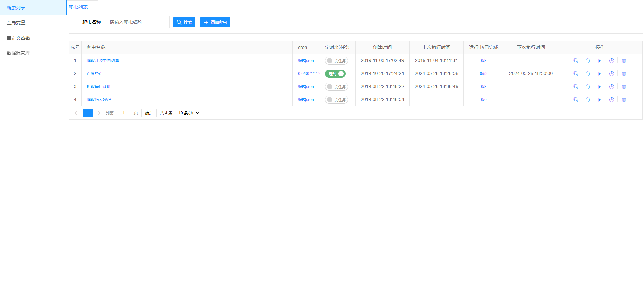644x288 pixels.
Task: Click the 运行中/已完成 column header
Action: tap(484, 48)
